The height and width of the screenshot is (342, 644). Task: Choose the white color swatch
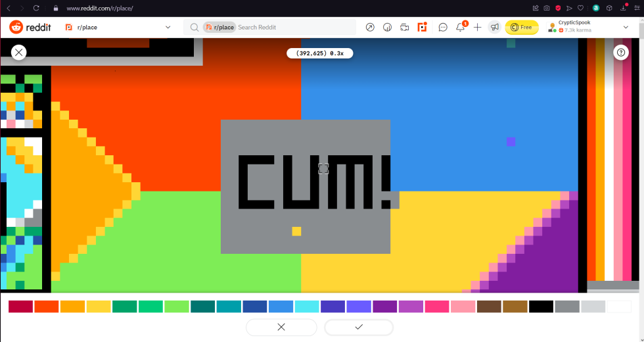(x=619, y=306)
